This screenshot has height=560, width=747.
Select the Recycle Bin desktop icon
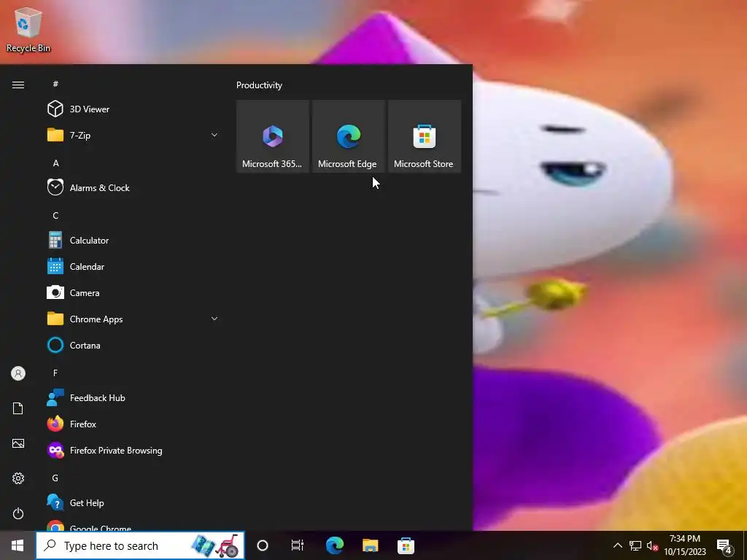(28, 29)
